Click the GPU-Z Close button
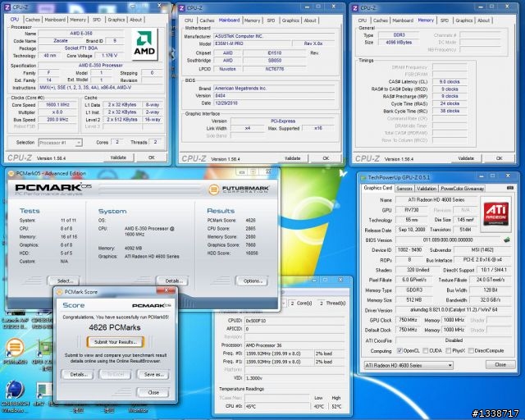This screenshot has height=420, width=525. (500, 364)
